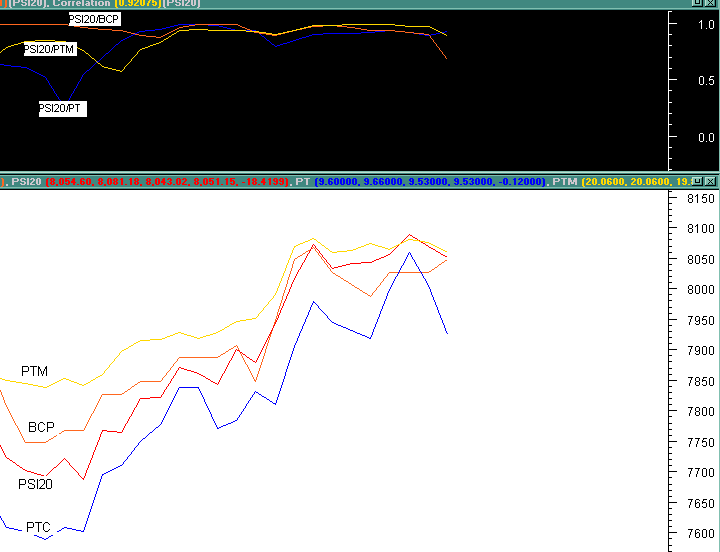Click PTM yellow price values in pane title
This screenshot has height=552, width=720.
pos(636,182)
